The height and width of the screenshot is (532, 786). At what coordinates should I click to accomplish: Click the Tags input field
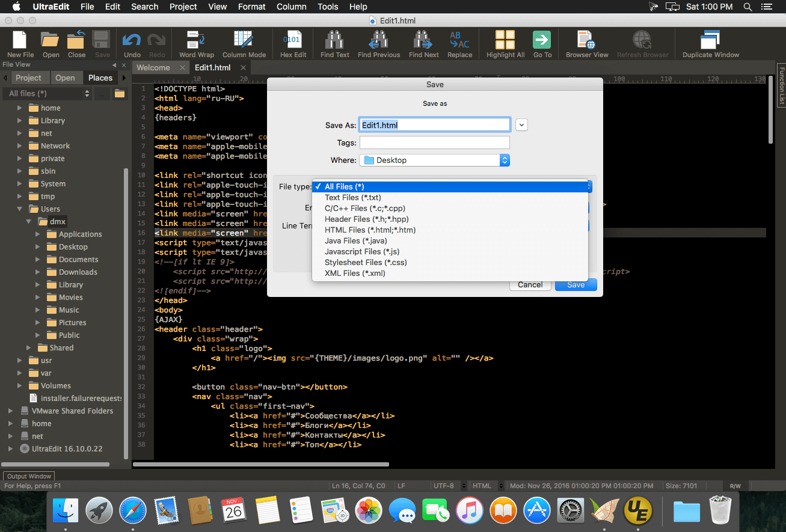(x=434, y=142)
